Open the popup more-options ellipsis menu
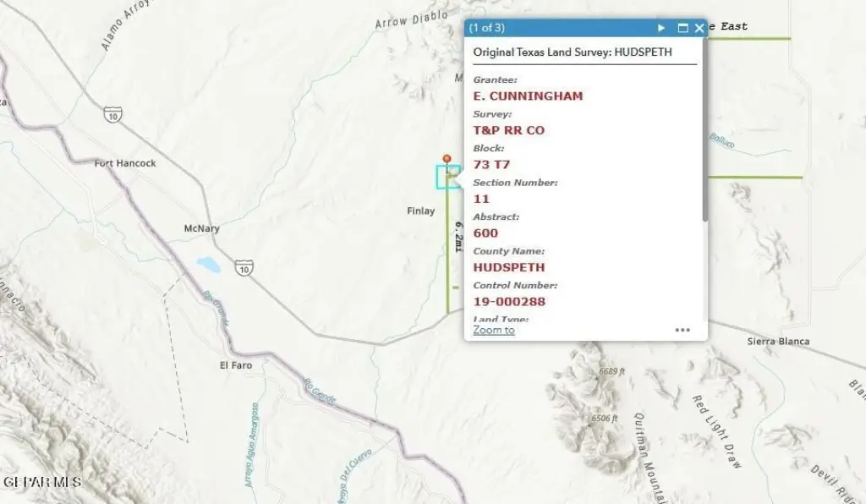The image size is (866, 504). coord(682,330)
